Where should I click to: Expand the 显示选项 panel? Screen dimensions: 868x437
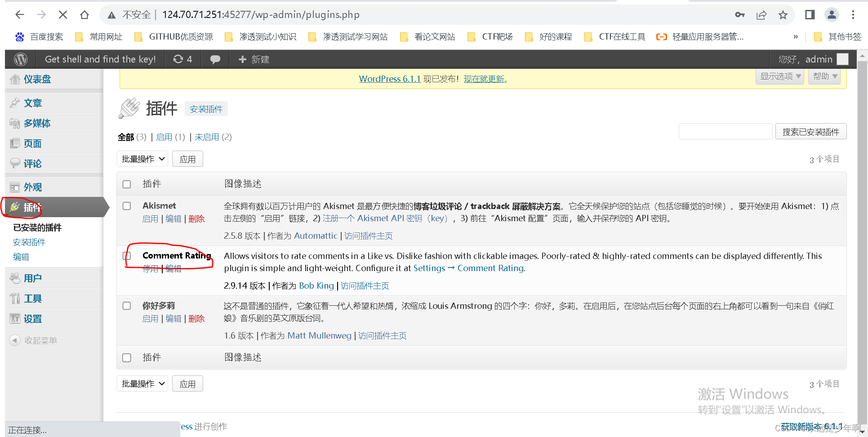(780, 76)
